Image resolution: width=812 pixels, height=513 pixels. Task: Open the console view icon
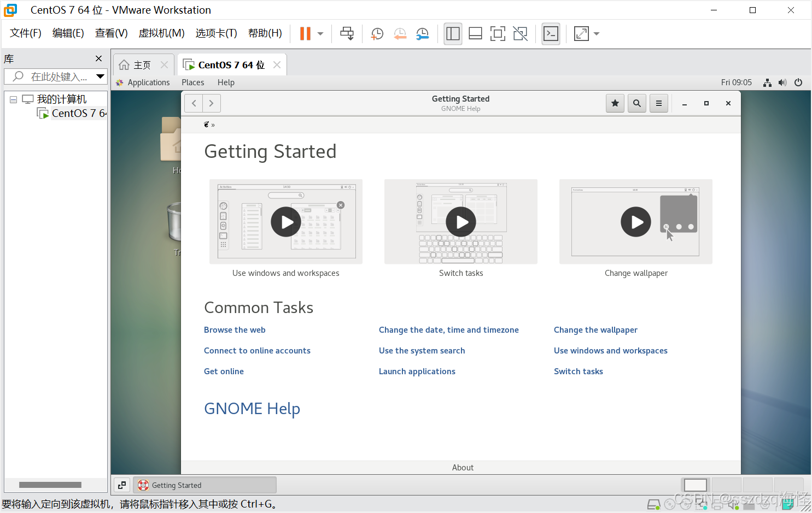[x=551, y=34]
